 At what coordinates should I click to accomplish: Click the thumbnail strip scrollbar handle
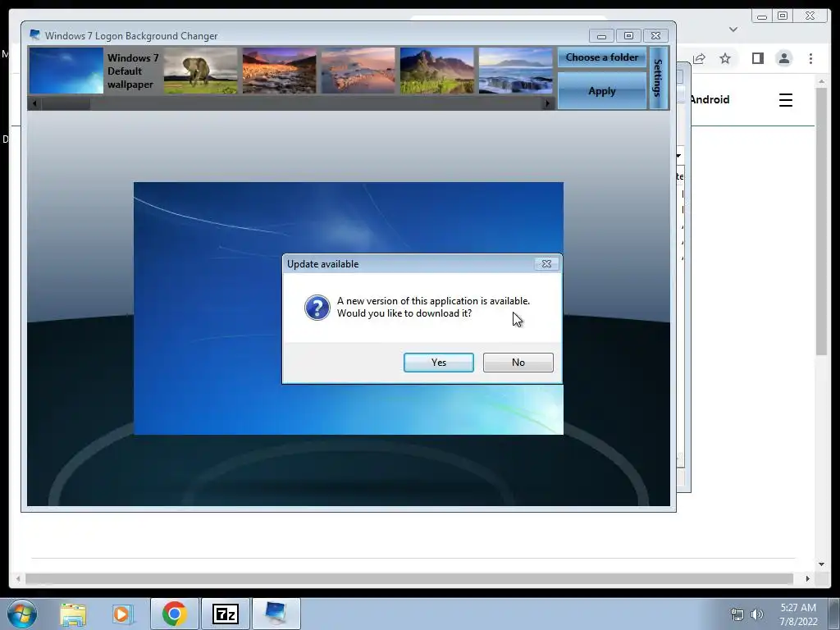[66, 103]
